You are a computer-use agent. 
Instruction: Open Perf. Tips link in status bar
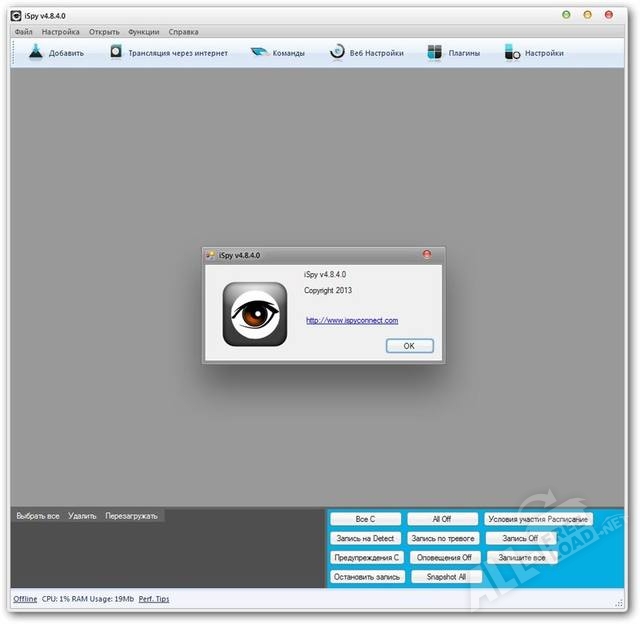pos(154,598)
